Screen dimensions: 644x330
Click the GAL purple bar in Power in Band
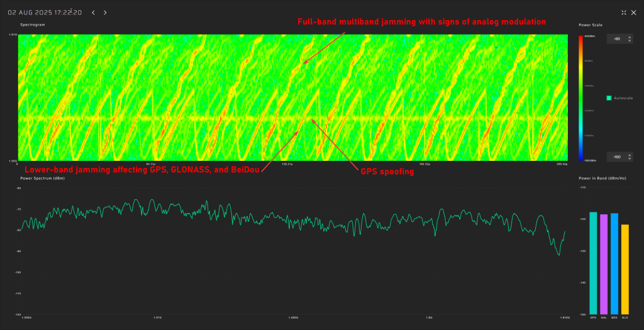[604, 264]
